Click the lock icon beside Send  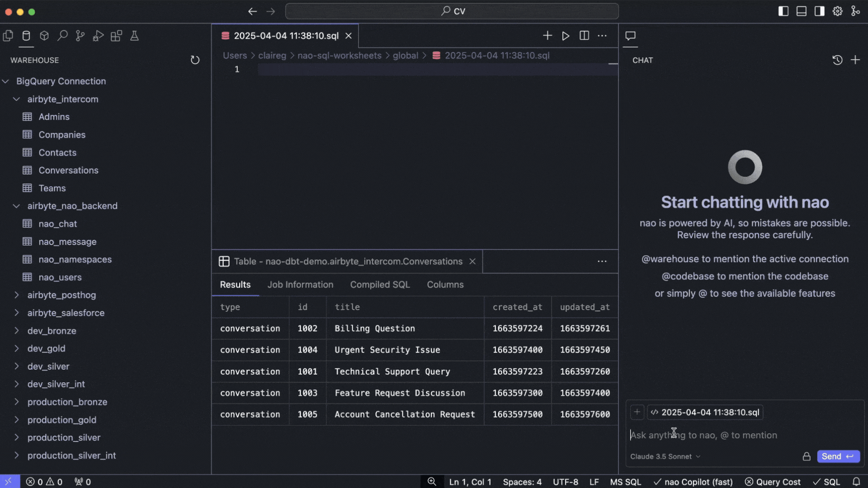click(x=807, y=456)
